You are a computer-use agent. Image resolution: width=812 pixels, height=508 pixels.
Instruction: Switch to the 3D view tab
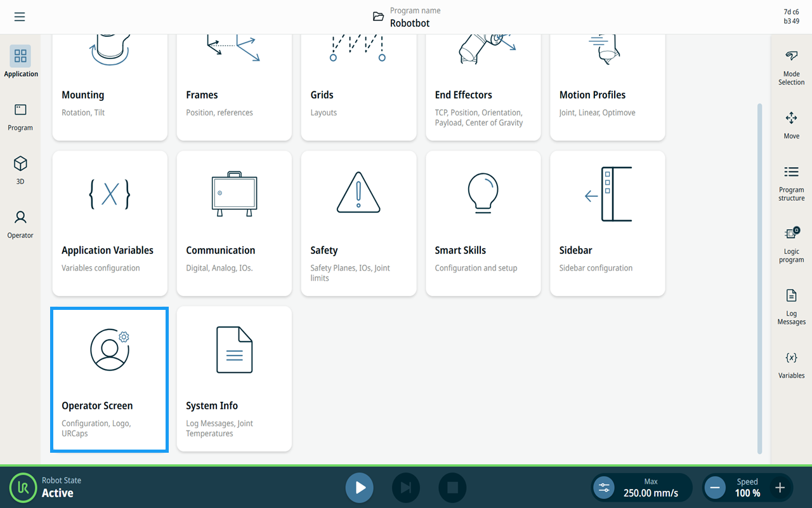20,170
